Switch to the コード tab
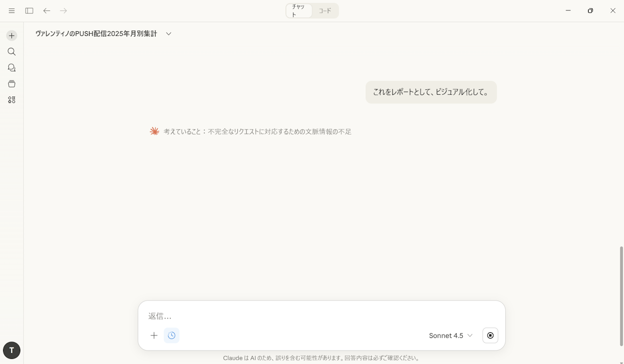 click(325, 11)
